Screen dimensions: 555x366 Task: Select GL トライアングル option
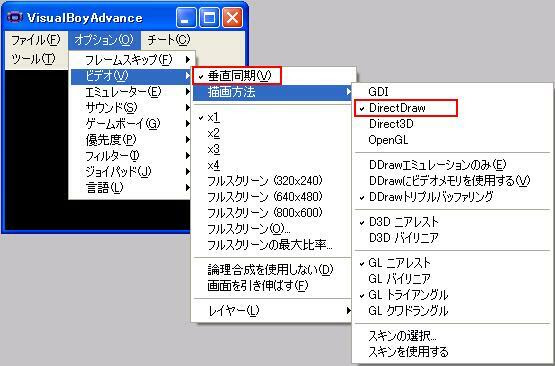(x=453, y=295)
